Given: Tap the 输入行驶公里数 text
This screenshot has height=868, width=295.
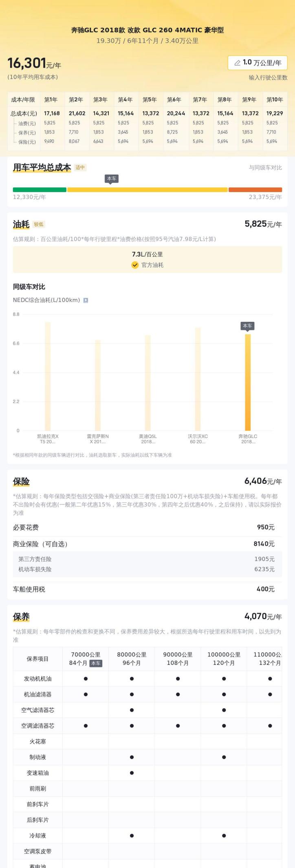Looking at the screenshot, I should 268,77.
